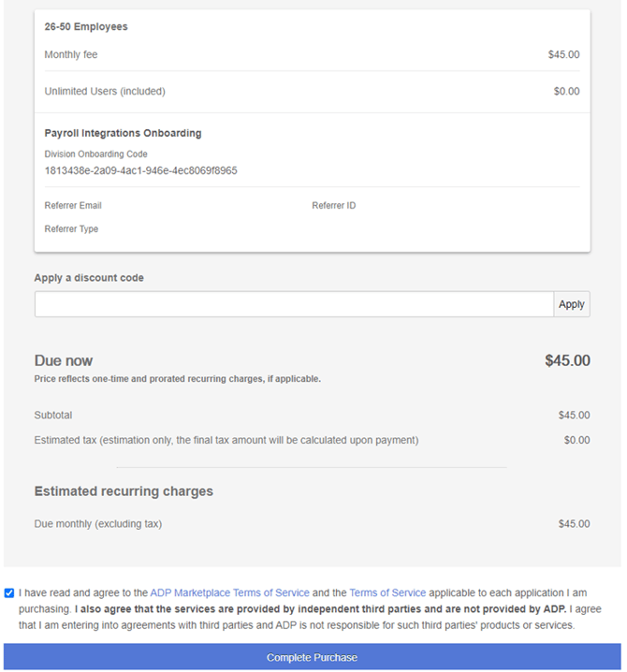Select the Estimated recurring charges heading
Image resolution: width=627 pixels, height=672 pixels.
point(124,491)
